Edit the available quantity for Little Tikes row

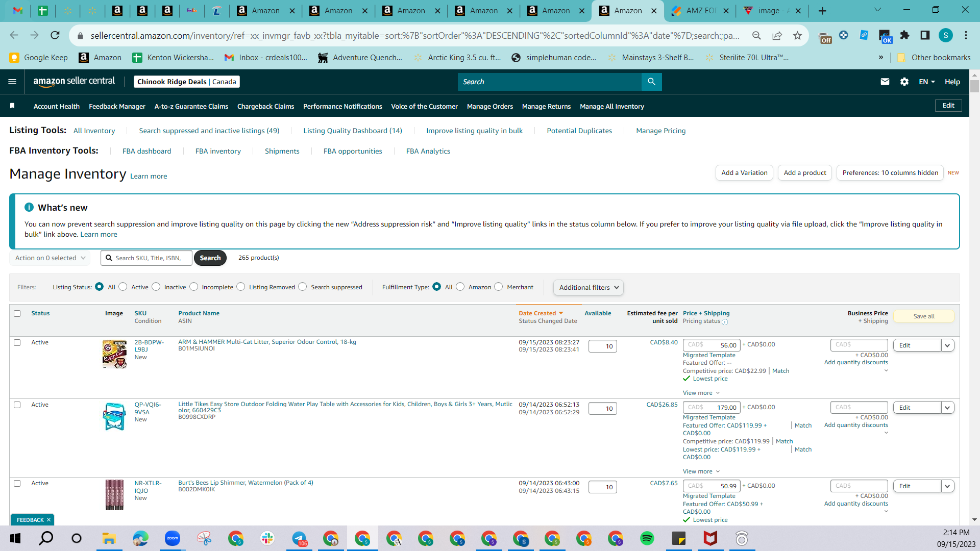[603, 409]
